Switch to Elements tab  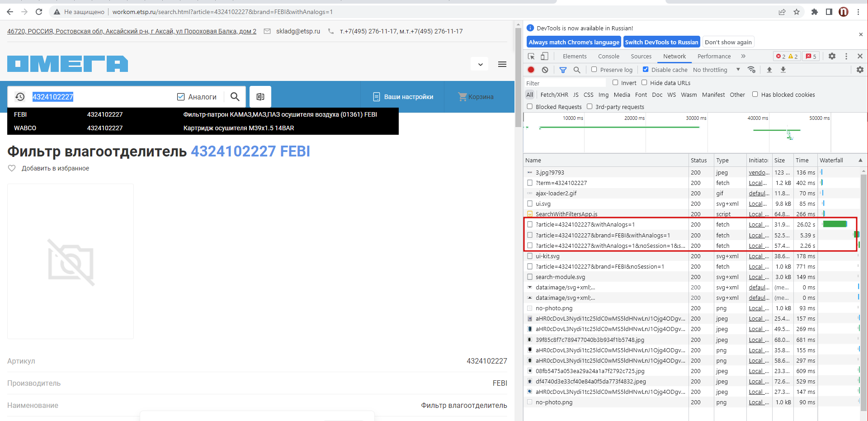click(x=575, y=56)
